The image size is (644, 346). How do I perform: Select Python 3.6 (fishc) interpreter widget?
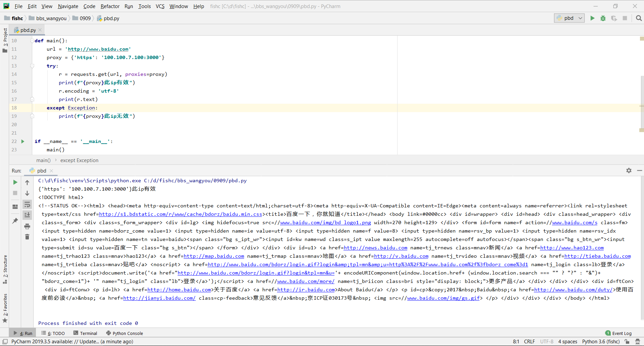point(601,342)
